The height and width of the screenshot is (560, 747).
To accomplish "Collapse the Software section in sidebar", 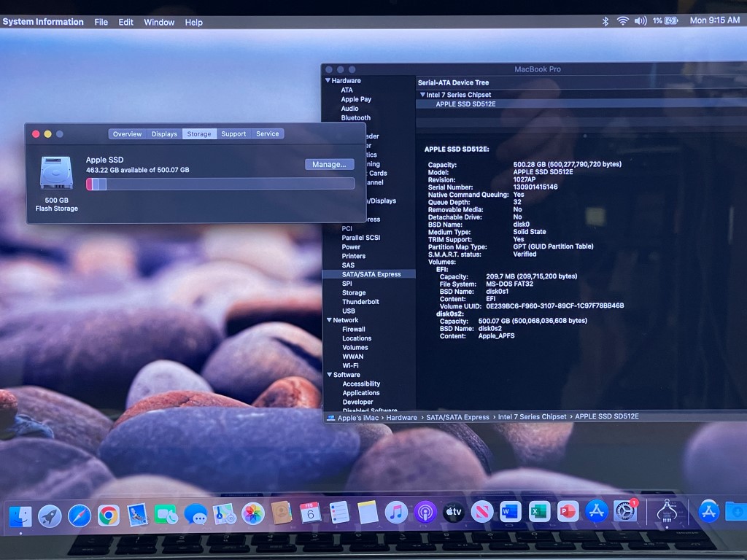I will tap(329, 375).
